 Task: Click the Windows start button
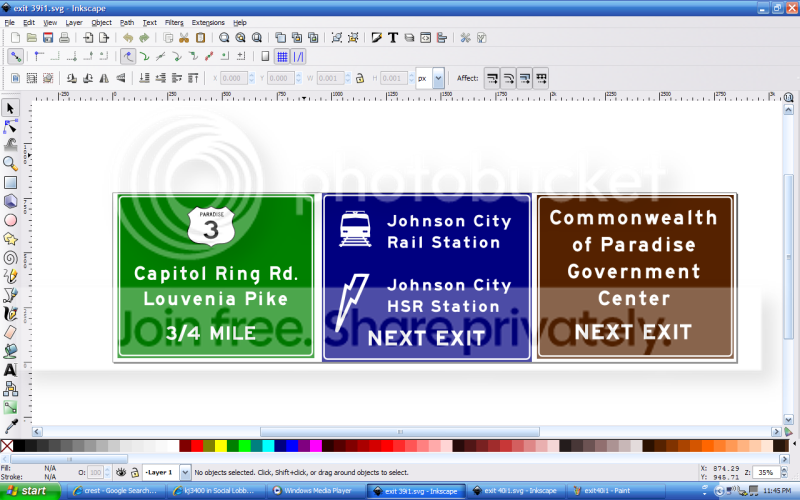pos(30,491)
